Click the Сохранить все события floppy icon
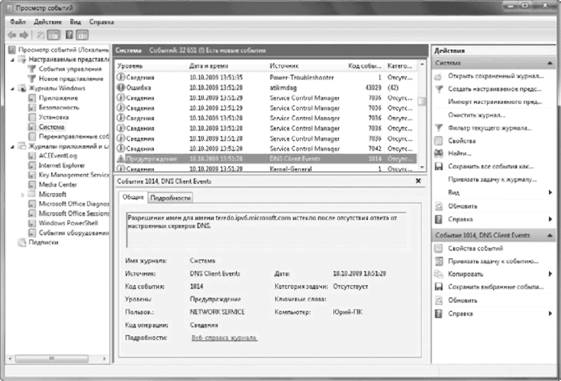 (439, 166)
